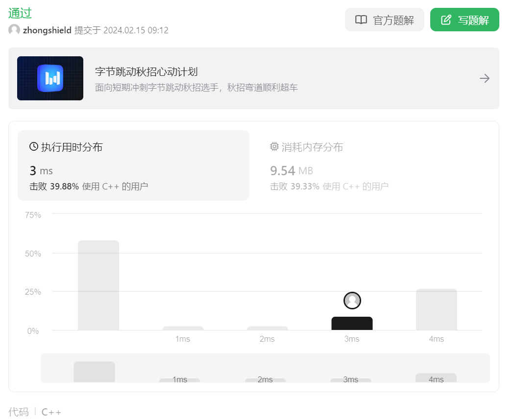Click the small 1ms bar in the chart
515x420 pixels.
tap(183, 328)
